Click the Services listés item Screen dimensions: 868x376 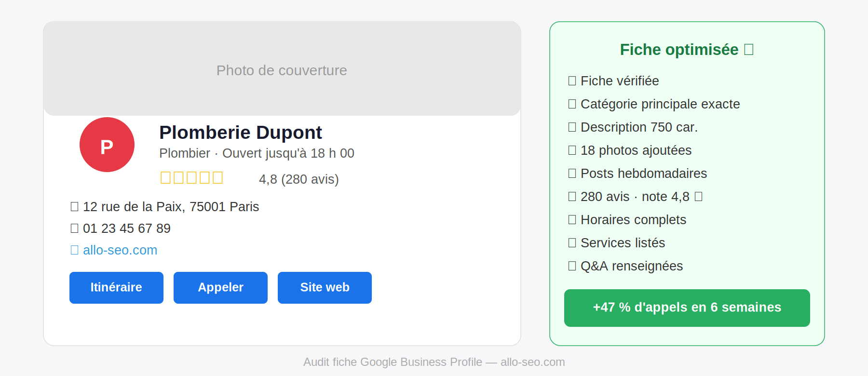click(x=616, y=243)
